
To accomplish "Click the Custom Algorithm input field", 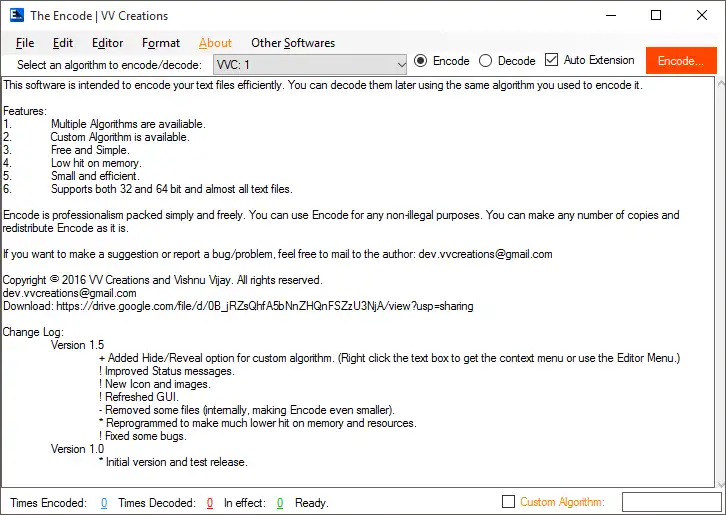I will point(671,502).
